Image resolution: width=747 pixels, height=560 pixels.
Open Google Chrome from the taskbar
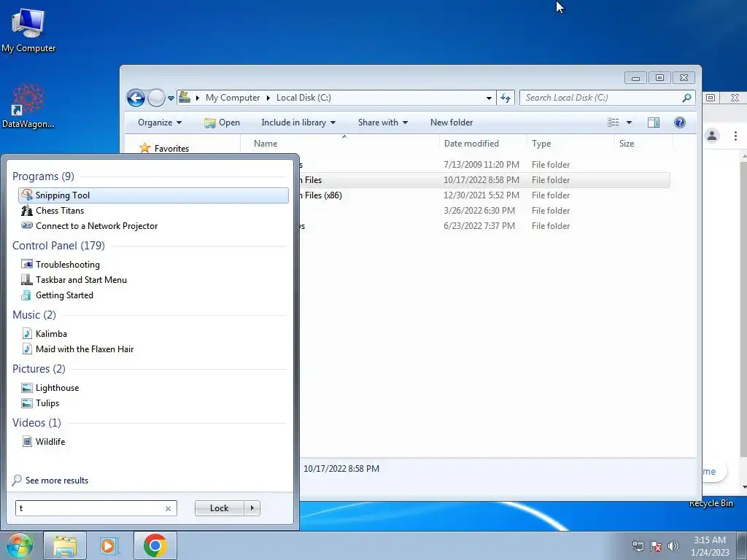[x=155, y=545]
